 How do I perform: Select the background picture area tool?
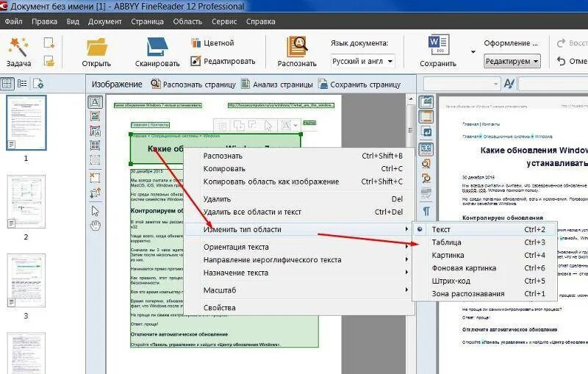click(x=95, y=132)
